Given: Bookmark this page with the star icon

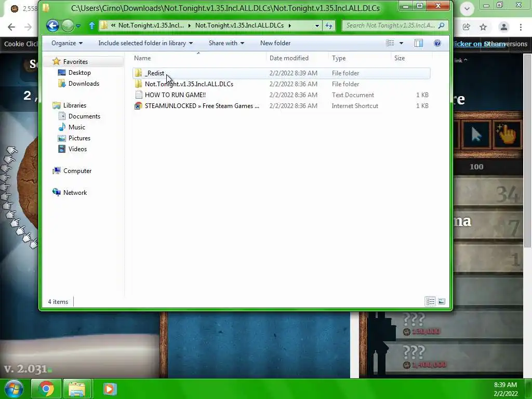Looking at the screenshot, I should 483,27.
